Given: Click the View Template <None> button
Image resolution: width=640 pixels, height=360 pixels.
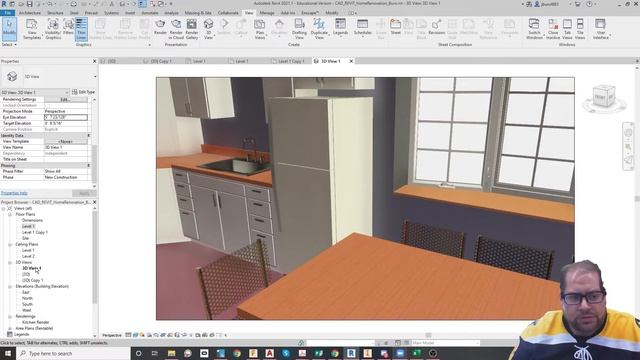Looking at the screenshot, I should pyautogui.click(x=65, y=141).
